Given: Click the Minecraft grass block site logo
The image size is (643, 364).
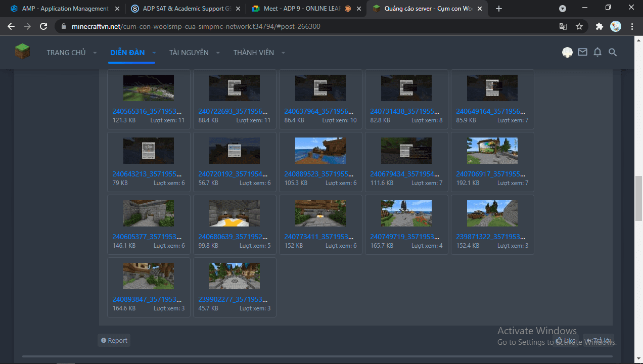Looking at the screenshot, I should [22, 52].
